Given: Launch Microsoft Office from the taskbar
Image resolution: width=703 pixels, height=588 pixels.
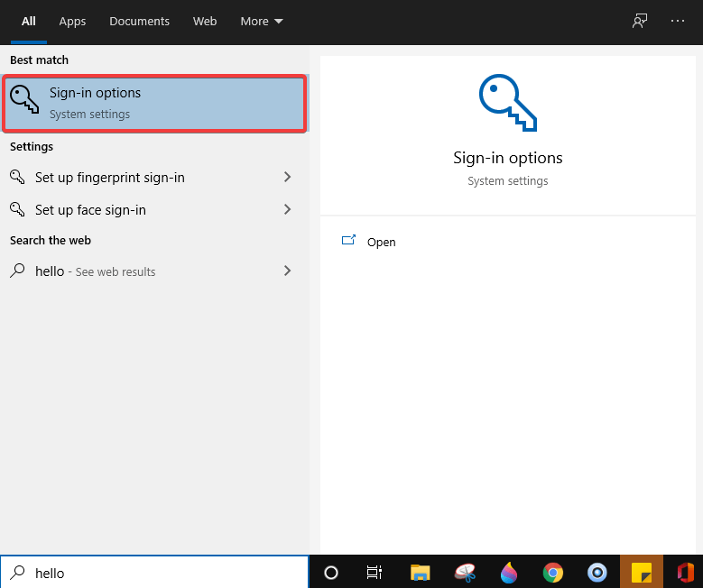Looking at the screenshot, I should [x=685, y=573].
